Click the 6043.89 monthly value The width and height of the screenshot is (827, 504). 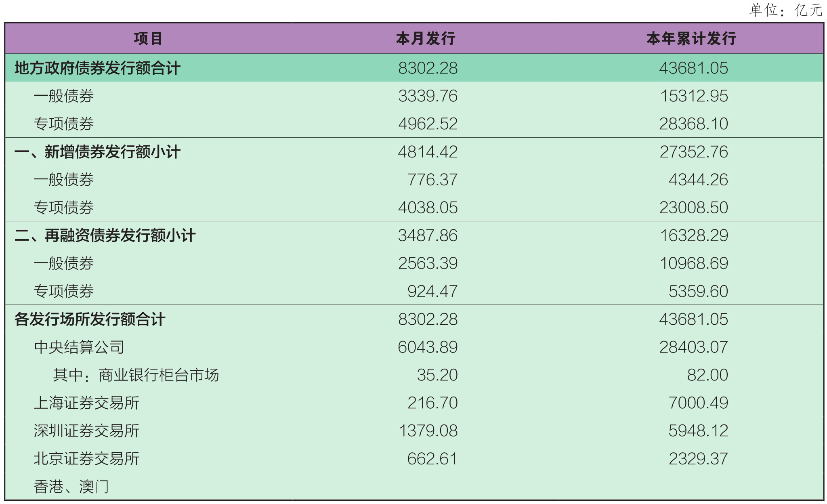coord(428,347)
